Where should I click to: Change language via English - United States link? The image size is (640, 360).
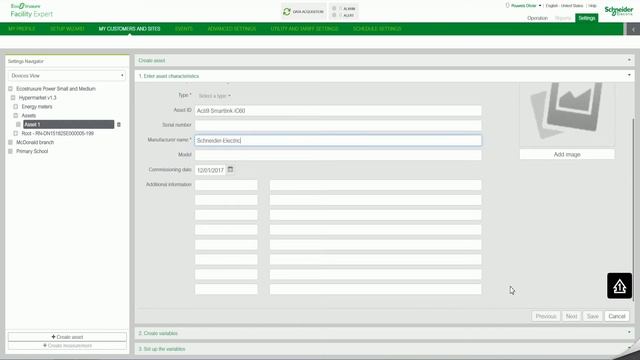coord(564,6)
